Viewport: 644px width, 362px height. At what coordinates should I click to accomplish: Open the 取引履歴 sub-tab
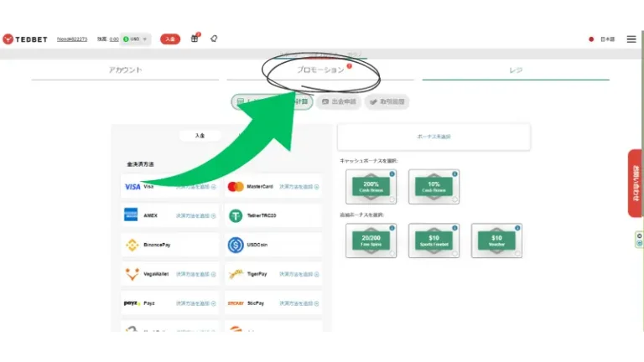387,101
